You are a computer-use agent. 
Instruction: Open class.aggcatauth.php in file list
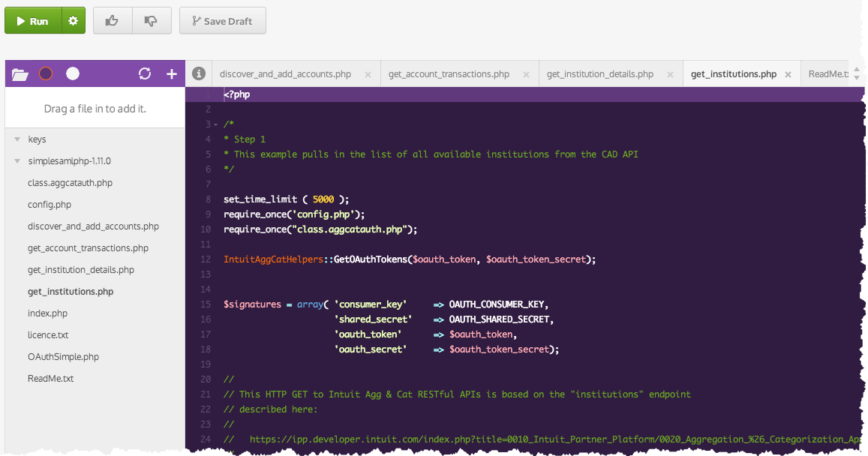(x=70, y=182)
